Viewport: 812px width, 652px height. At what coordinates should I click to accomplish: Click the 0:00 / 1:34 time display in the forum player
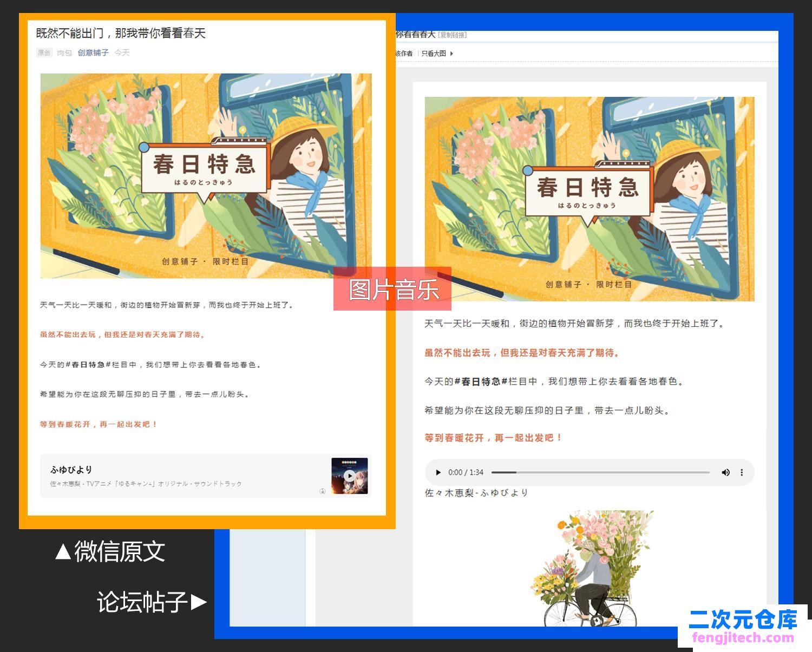pyautogui.click(x=466, y=472)
